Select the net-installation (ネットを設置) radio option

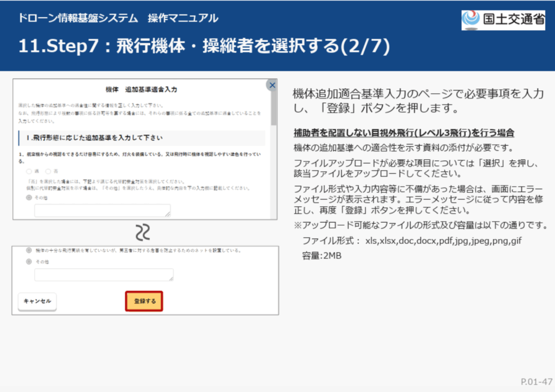pyautogui.click(x=29, y=251)
